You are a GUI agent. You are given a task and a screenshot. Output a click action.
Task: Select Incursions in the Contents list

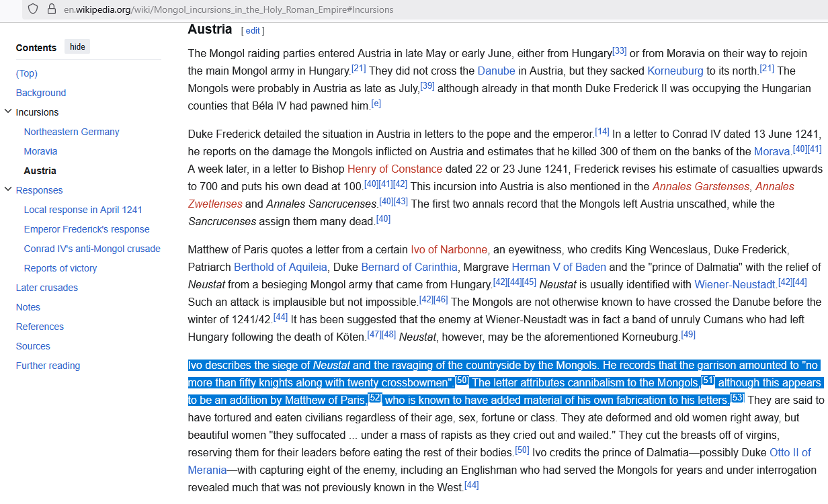37,112
